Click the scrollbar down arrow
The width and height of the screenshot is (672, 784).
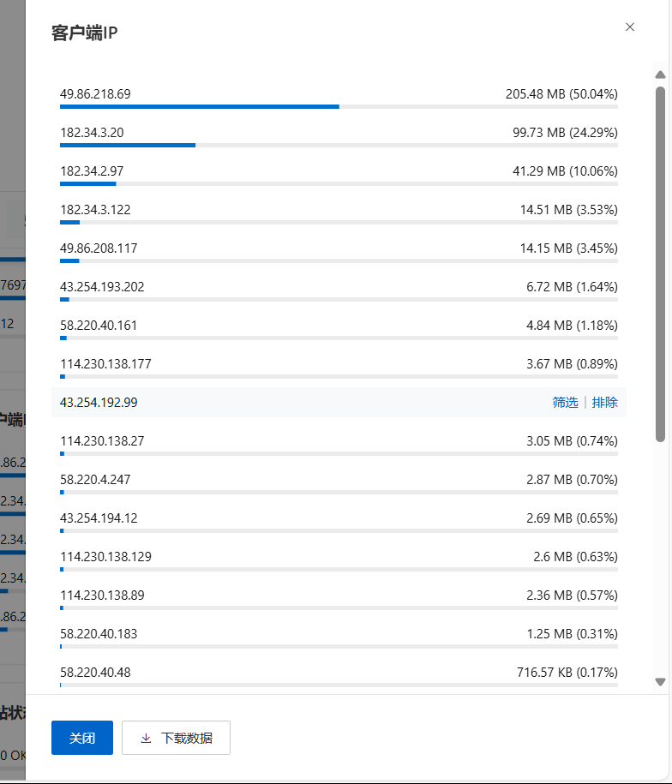[x=660, y=681]
